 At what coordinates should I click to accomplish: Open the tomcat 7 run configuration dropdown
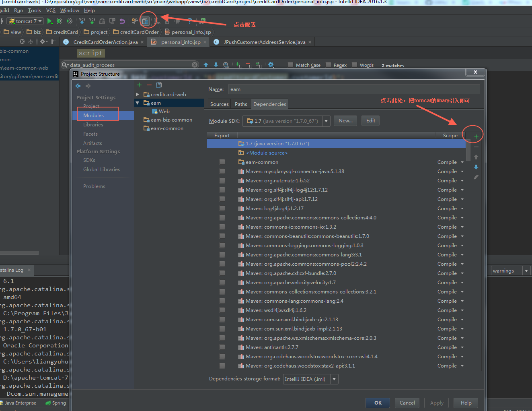tap(25, 21)
